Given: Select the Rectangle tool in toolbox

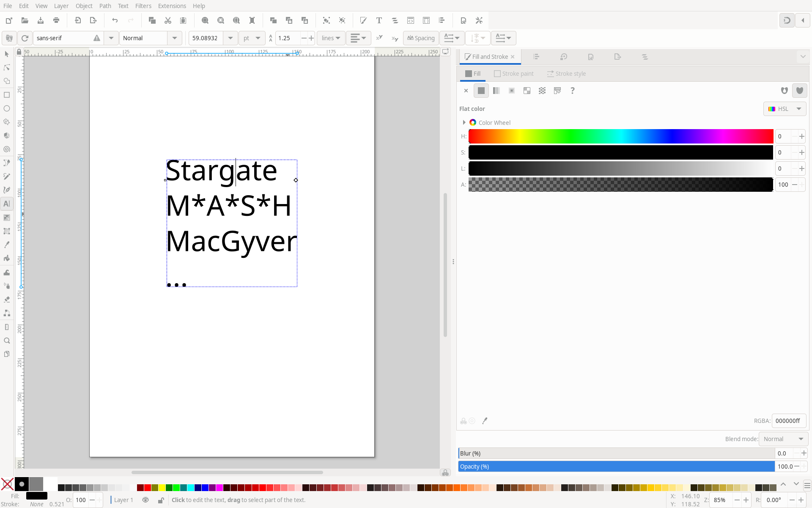Looking at the screenshot, I should (x=7, y=95).
